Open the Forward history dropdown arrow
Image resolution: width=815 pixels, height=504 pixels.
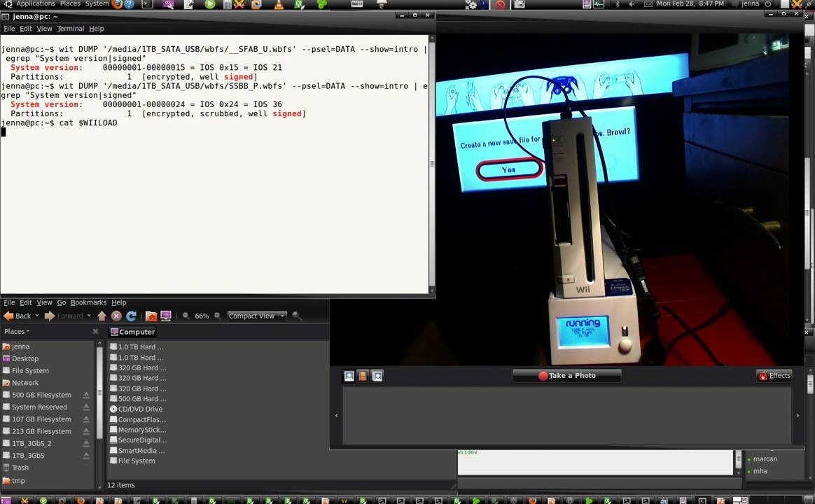click(x=89, y=316)
